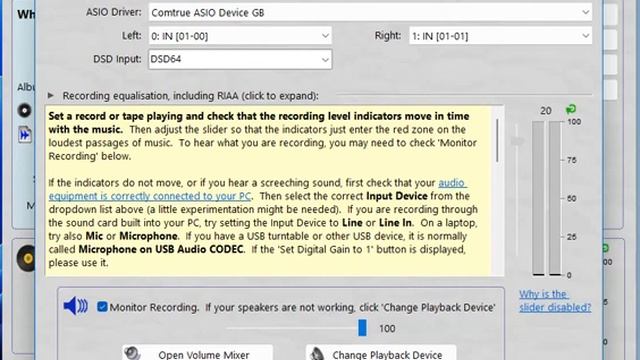Open the DSD Input dropdown

[240, 59]
